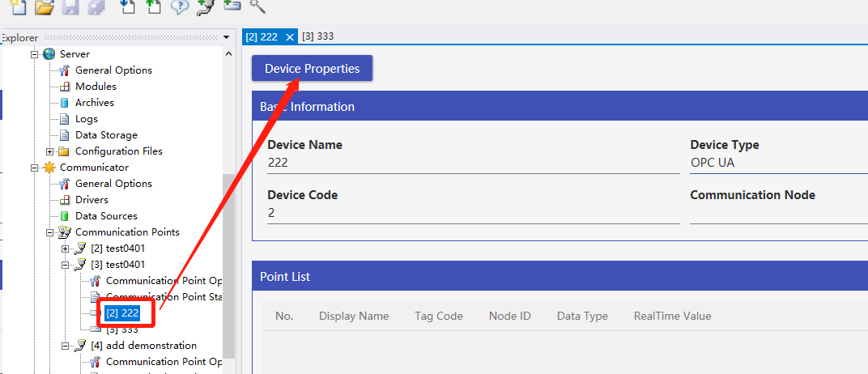Click the green-arrow upload configuration icon
Screen dimensions: 868x374
[x=153, y=6]
